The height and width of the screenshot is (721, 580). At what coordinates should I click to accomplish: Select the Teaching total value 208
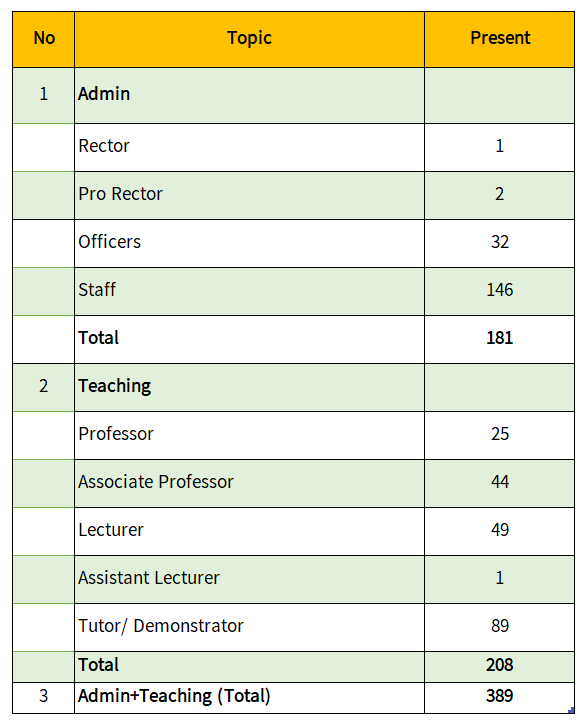point(500,665)
